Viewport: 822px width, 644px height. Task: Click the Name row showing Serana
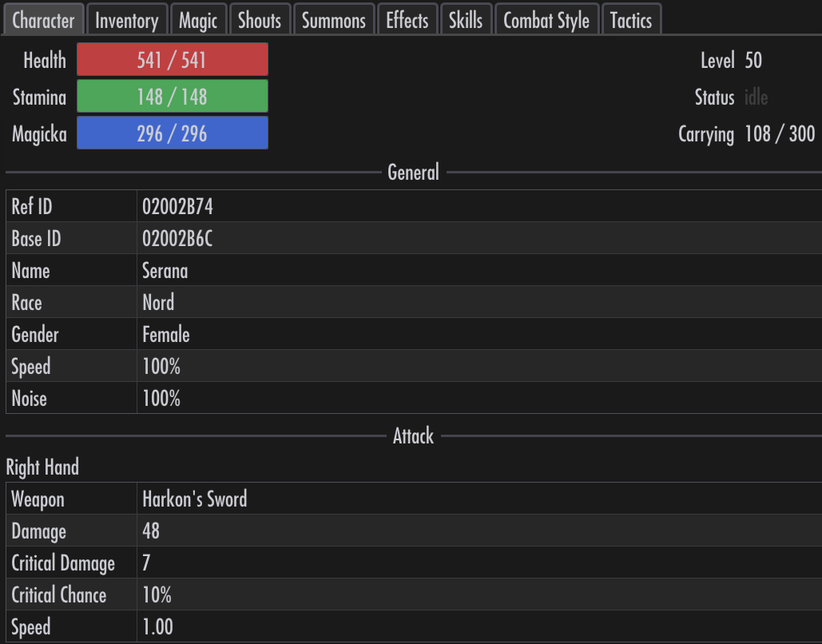tap(414, 271)
